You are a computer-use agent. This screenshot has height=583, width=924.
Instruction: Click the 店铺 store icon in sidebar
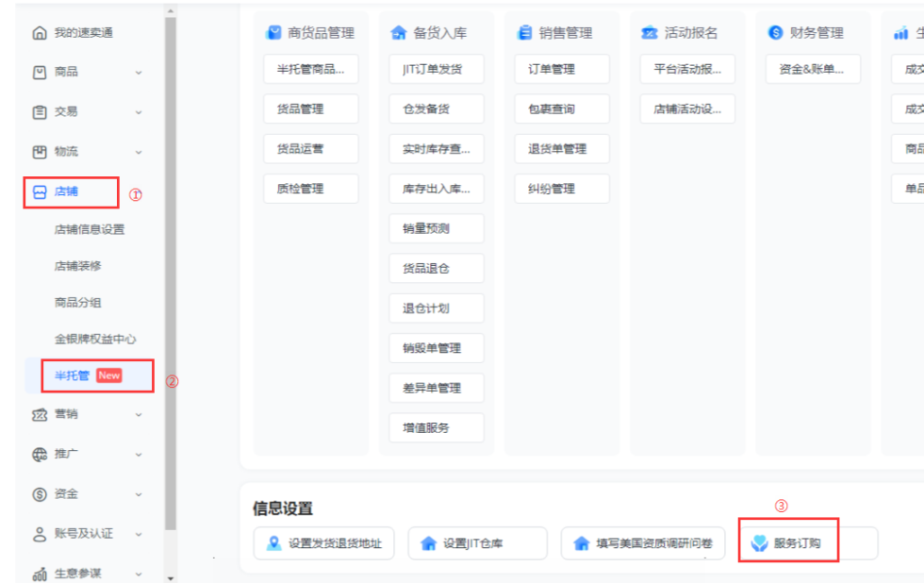coord(40,192)
